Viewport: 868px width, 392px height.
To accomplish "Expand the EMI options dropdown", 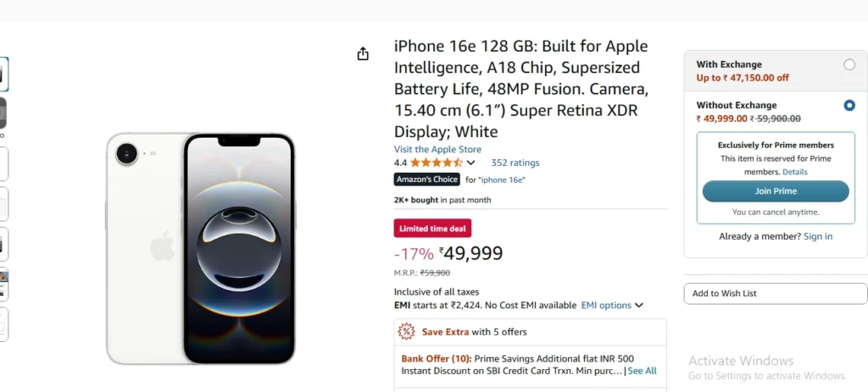I will click(612, 305).
